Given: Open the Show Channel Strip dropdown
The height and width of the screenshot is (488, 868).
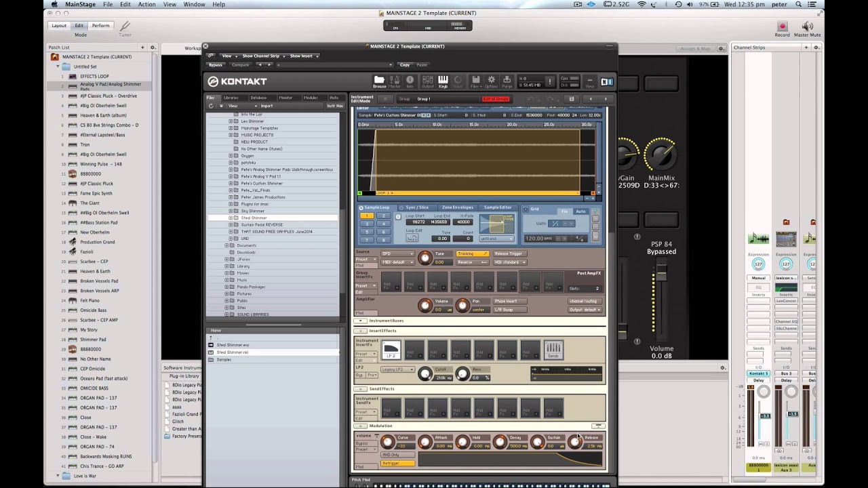Looking at the screenshot, I should 262,56.
